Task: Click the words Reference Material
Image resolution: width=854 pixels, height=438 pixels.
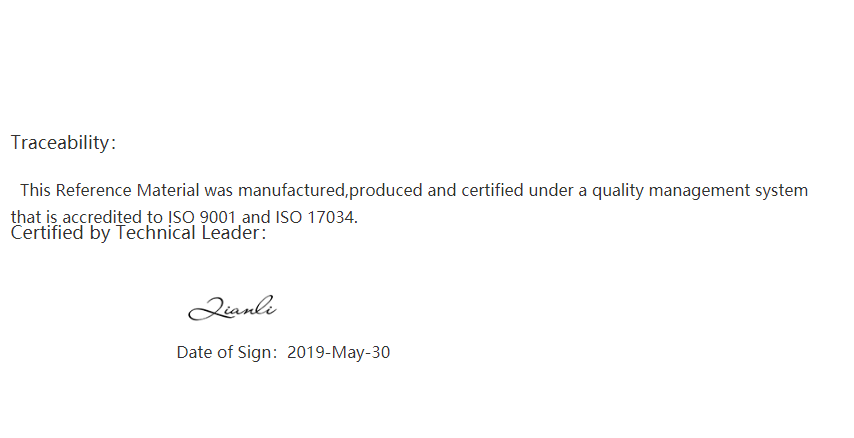Action: (x=127, y=190)
